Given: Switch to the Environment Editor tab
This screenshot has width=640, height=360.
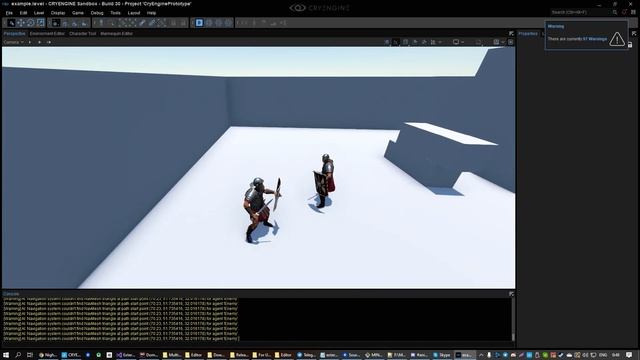Looking at the screenshot, I should click(47, 33).
